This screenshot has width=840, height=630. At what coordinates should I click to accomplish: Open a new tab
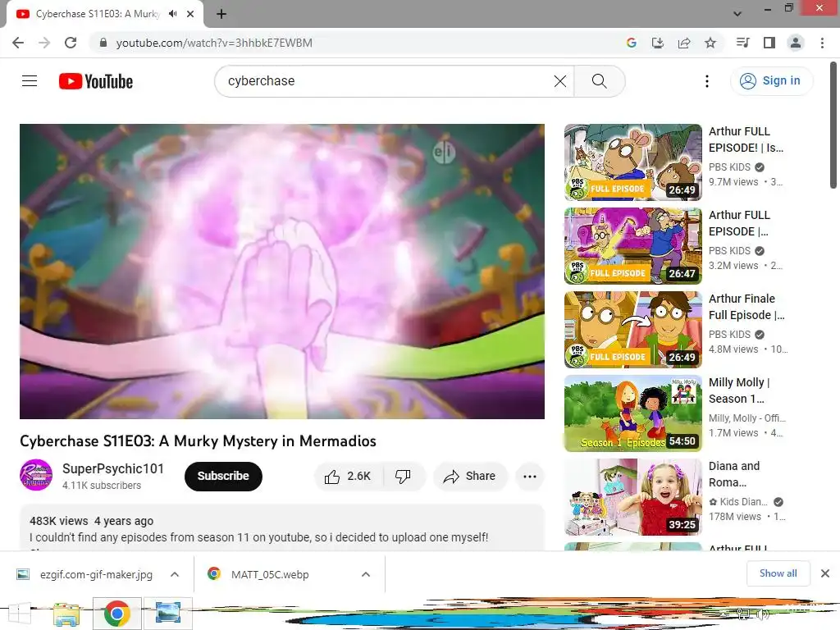(x=221, y=14)
